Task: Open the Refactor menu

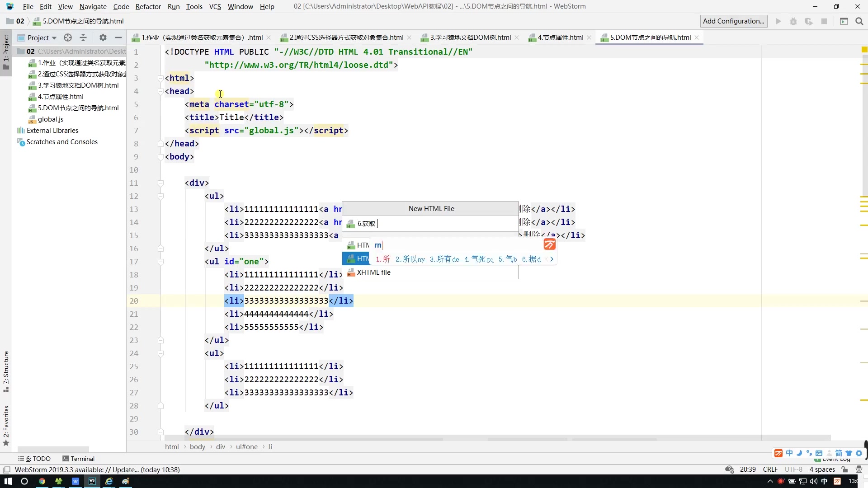Action: click(148, 6)
